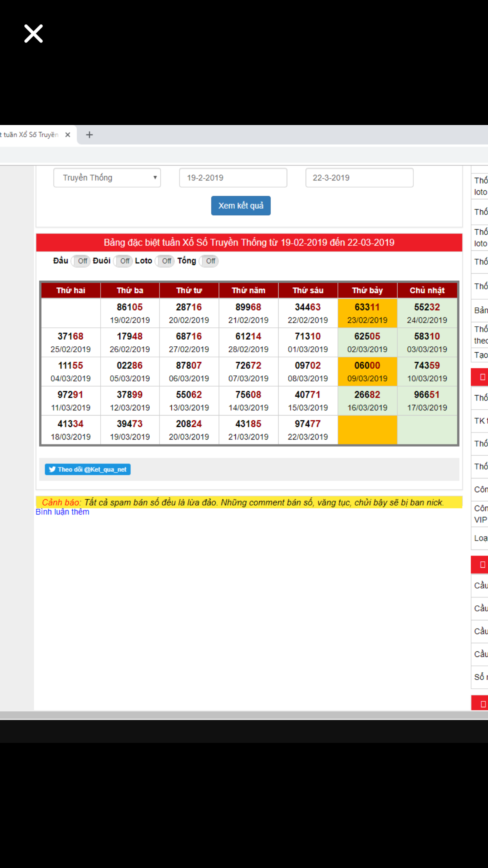Open the Truyền Thống lottery type dropdown
This screenshot has height=868, width=488.
[107, 178]
